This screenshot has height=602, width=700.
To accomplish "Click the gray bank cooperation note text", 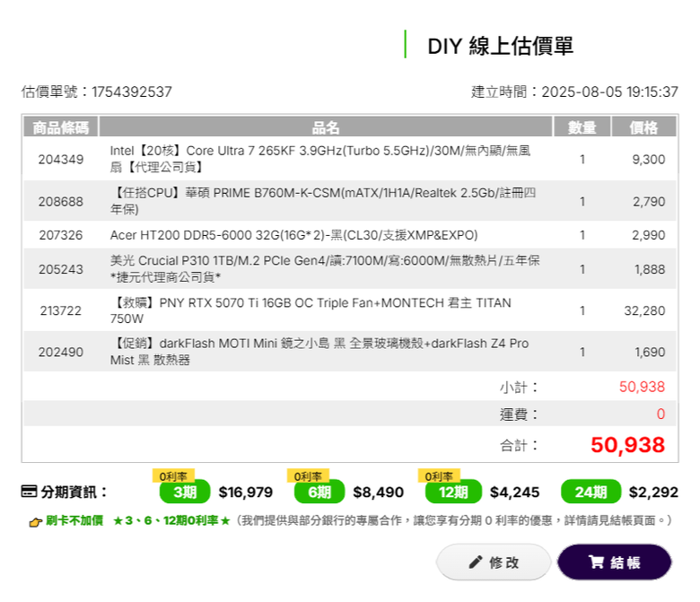I will pyautogui.click(x=453, y=520).
